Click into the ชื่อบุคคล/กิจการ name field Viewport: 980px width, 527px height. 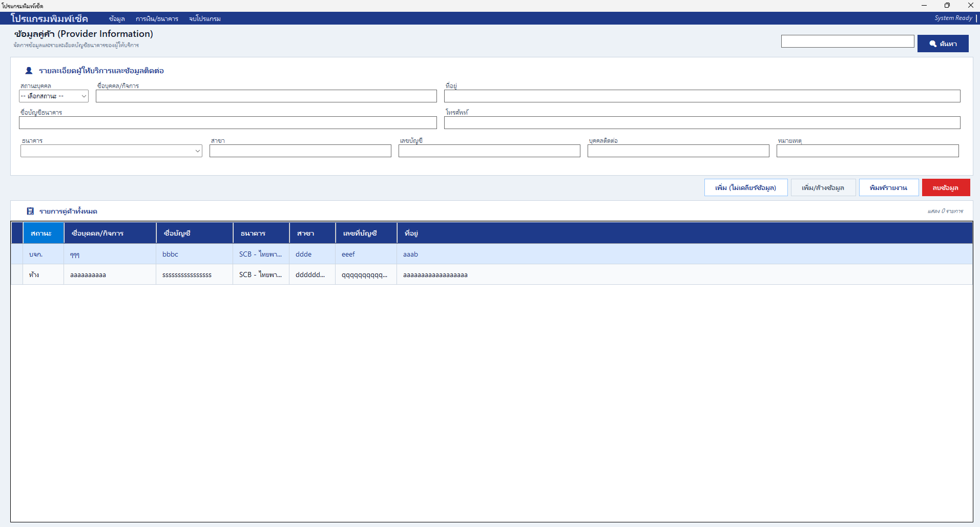point(266,96)
